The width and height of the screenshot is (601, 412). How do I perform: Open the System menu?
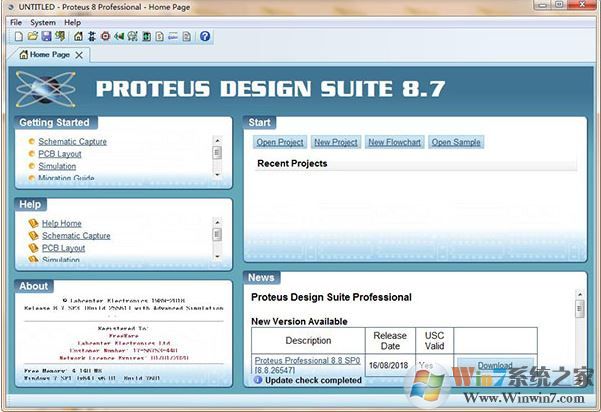point(43,21)
